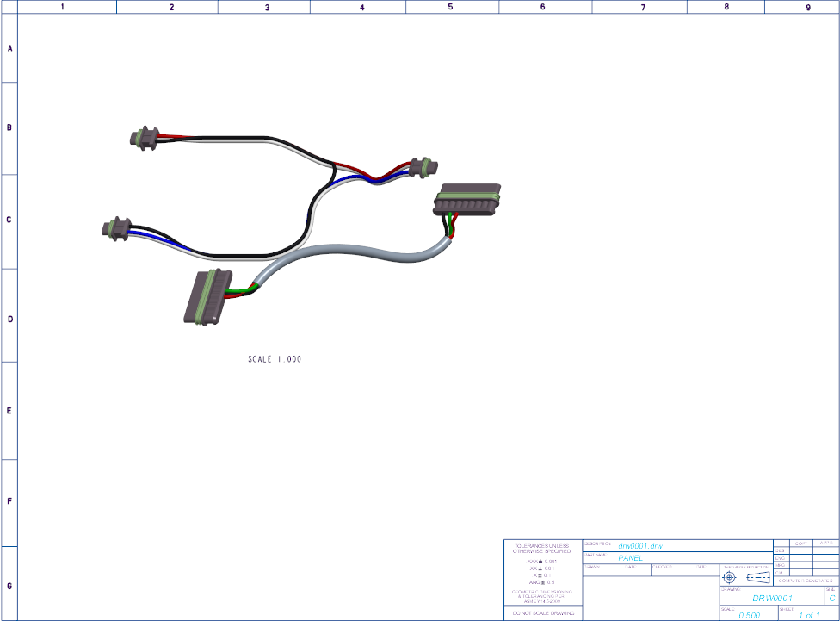Image resolution: width=840 pixels, height=621 pixels.
Task: Click the "DRW0001" drawing number
Action: click(772, 598)
